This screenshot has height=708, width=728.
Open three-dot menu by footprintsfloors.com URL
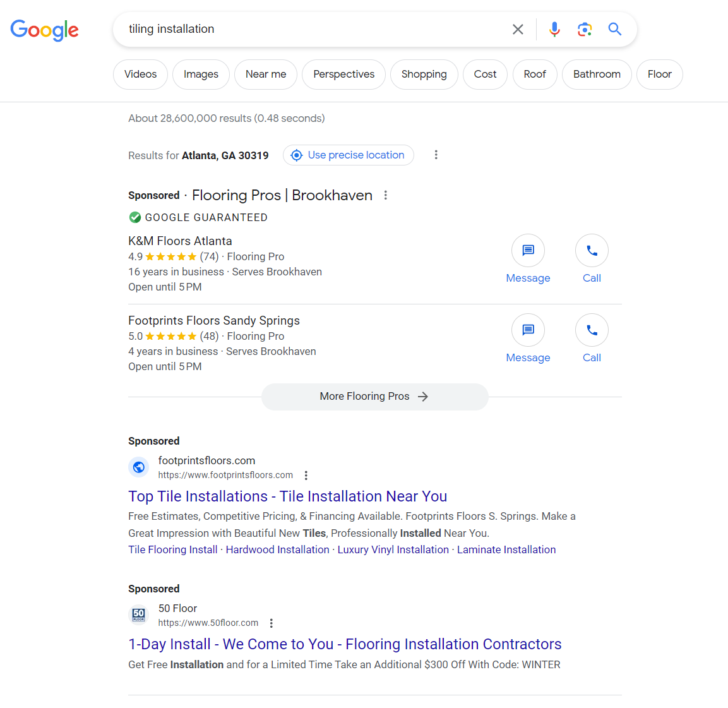(x=306, y=476)
